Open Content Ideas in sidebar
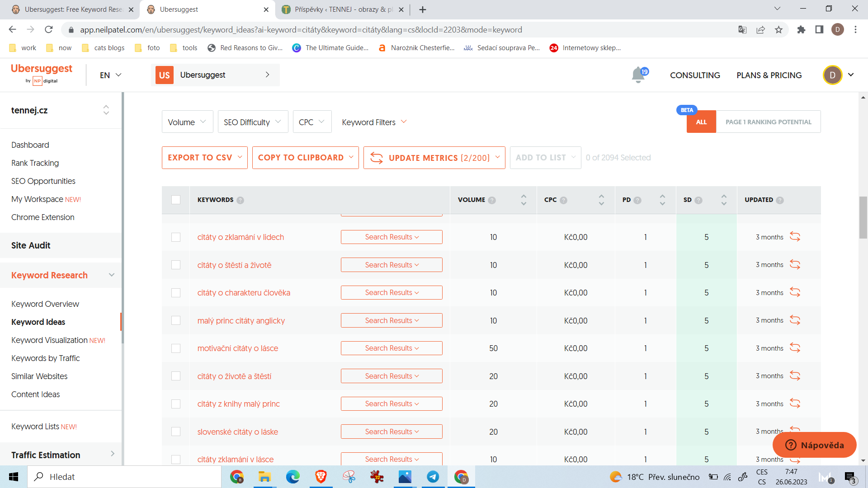 35,394
